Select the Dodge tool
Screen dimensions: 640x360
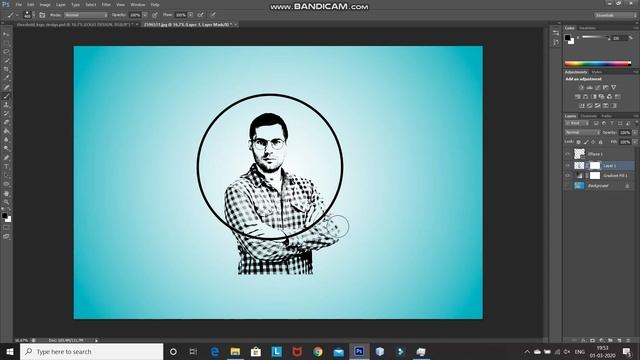tap(6, 149)
